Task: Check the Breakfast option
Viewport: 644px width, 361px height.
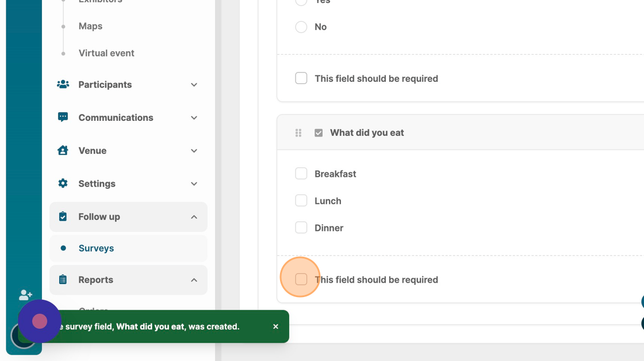Action: pyautogui.click(x=301, y=174)
